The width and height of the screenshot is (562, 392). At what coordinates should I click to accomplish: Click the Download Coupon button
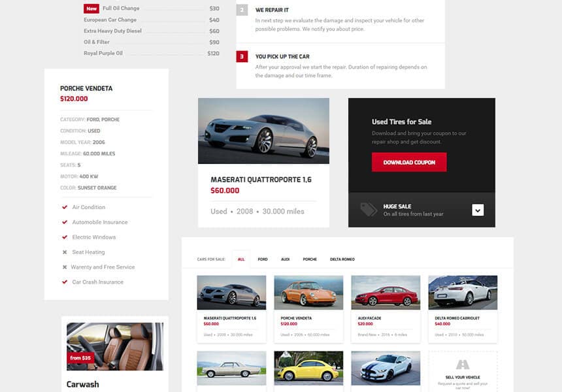coord(409,162)
